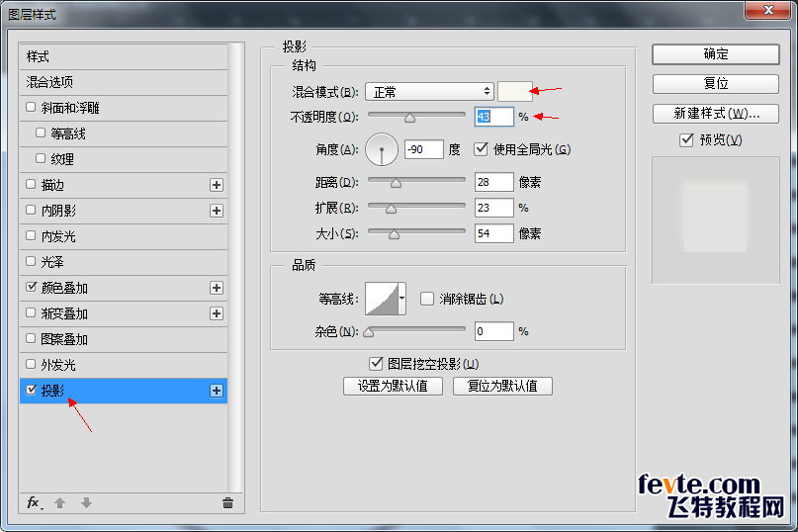Delete effect with trash can icon
Viewport: 798px width, 532px height.
227,503
